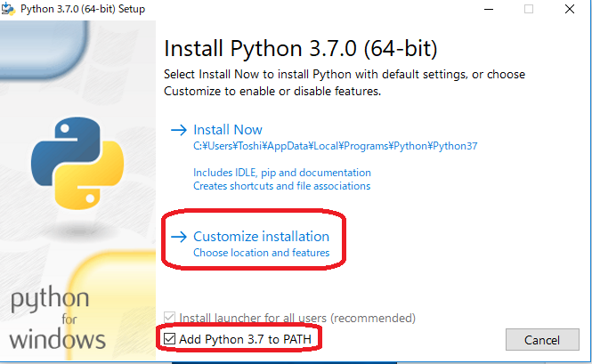Toggle the Add Python 3.7 to PATH checkbox
Screen dimensions: 592x364
[170, 338]
